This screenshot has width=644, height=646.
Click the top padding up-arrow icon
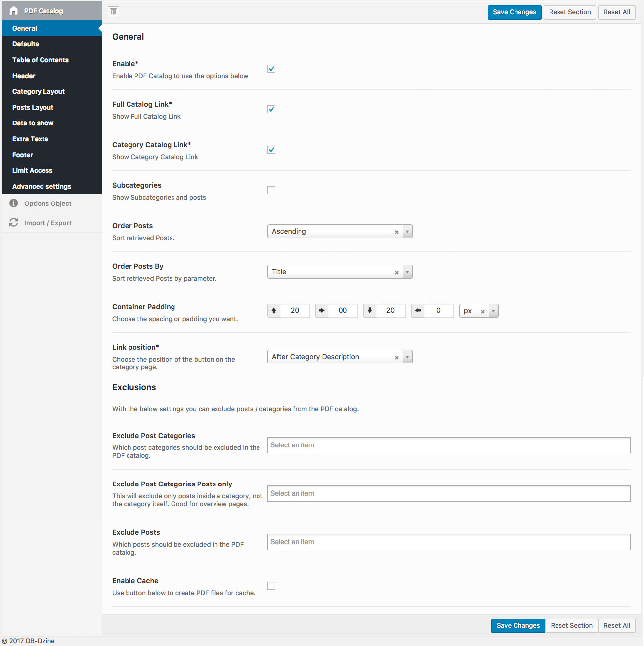coord(274,311)
